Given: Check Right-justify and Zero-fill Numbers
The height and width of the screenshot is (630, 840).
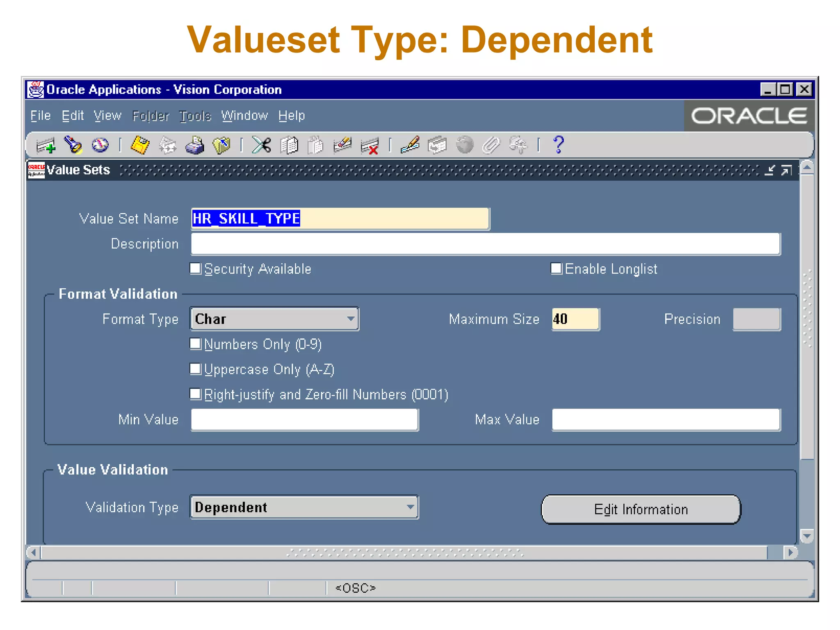Looking at the screenshot, I should (196, 394).
